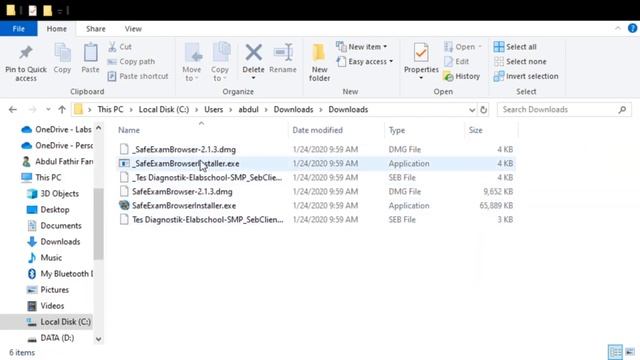The height and width of the screenshot is (360, 640).
Task: Click Paste shortcut in ribbon
Action: pos(138,76)
